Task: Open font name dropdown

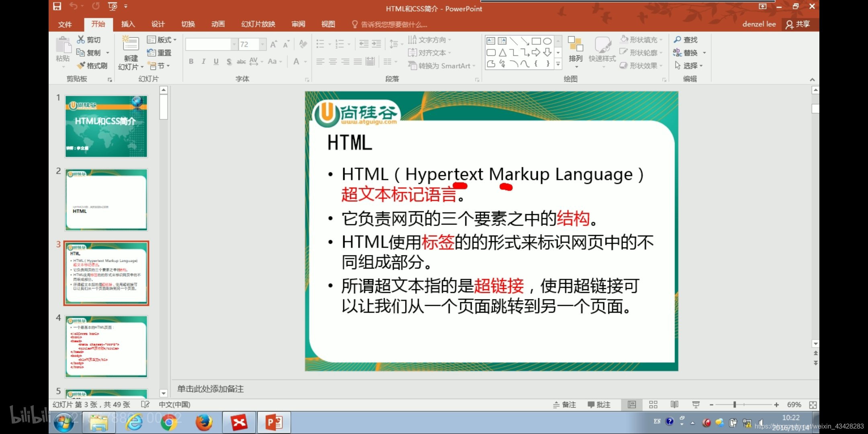Action: [x=234, y=44]
